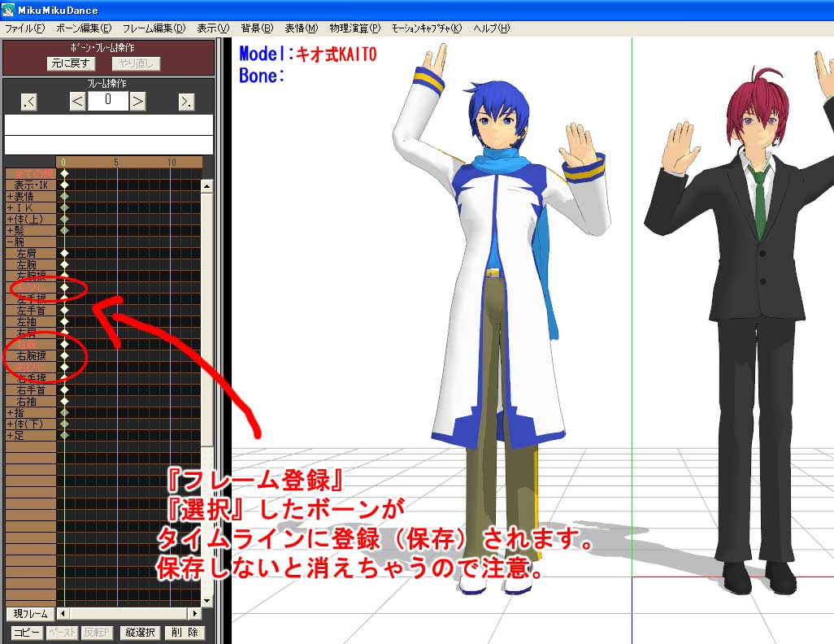Select the frame 0 keyframe diamond on 右腕捩 row

(x=64, y=355)
